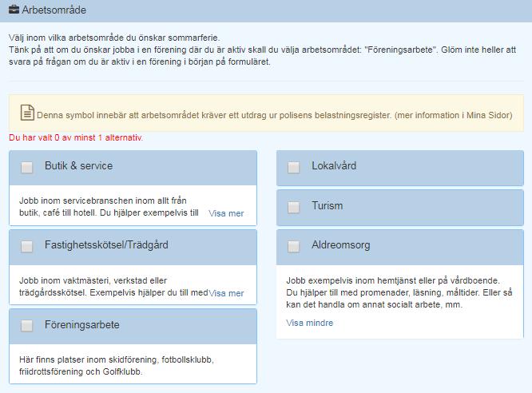Click the document symbol in the yellow notice
Screen dimensions: 532x393
(x=27, y=113)
